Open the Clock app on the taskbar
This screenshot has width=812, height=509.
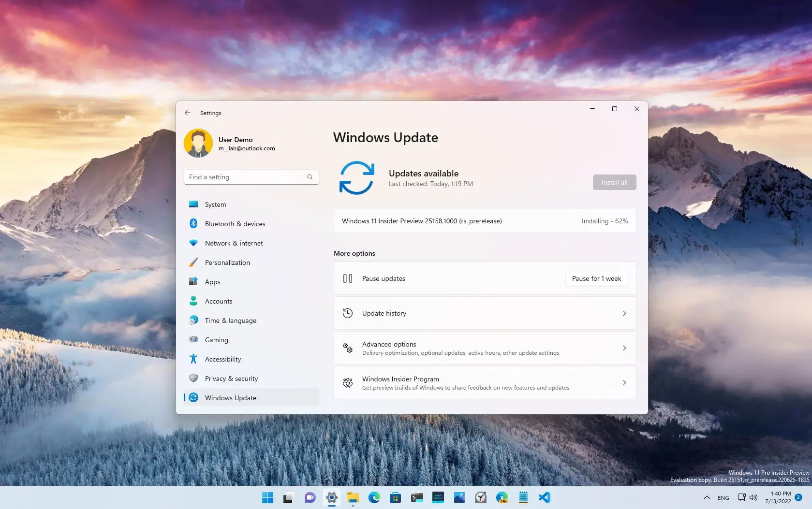(x=480, y=497)
